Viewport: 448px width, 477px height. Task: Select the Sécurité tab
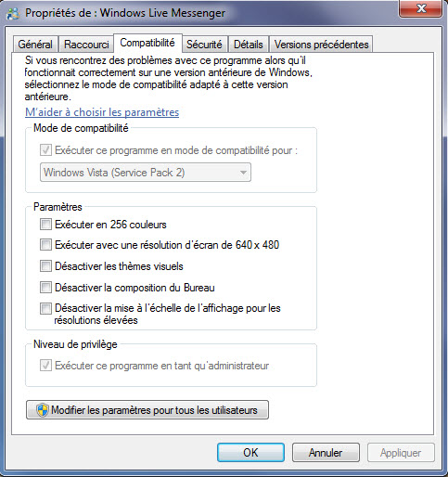[204, 45]
